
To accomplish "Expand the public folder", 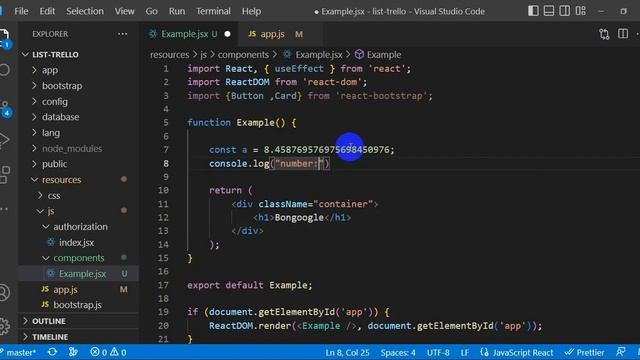I will click(x=54, y=164).
